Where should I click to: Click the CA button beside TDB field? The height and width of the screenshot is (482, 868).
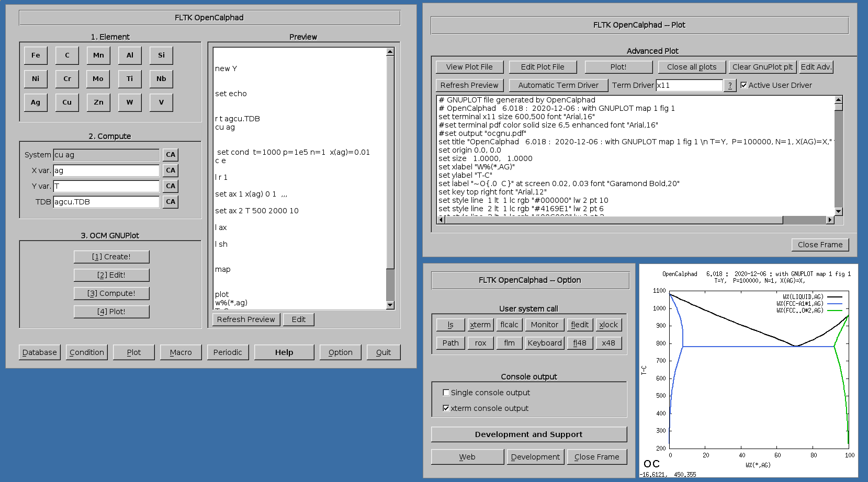pos(171,202)
